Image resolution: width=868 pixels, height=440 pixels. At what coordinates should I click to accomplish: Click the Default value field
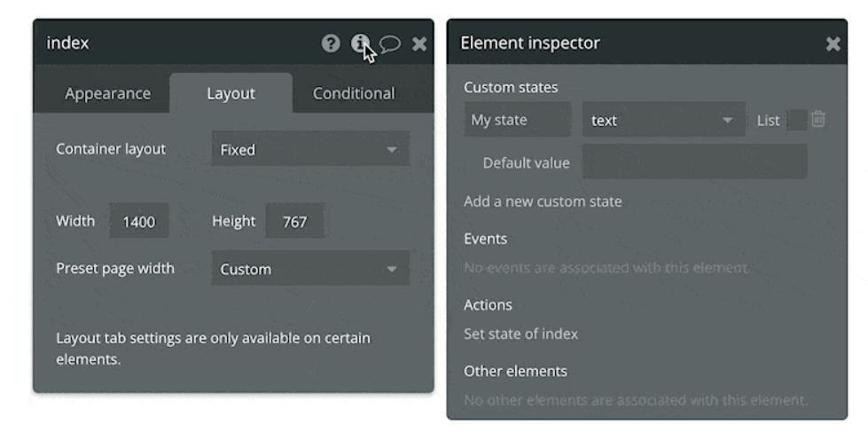tap(694, 161)
